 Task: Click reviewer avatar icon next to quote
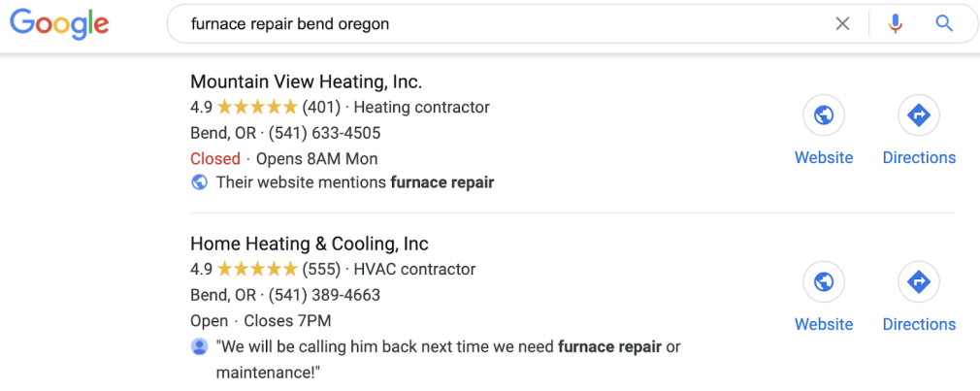point(199,346)
